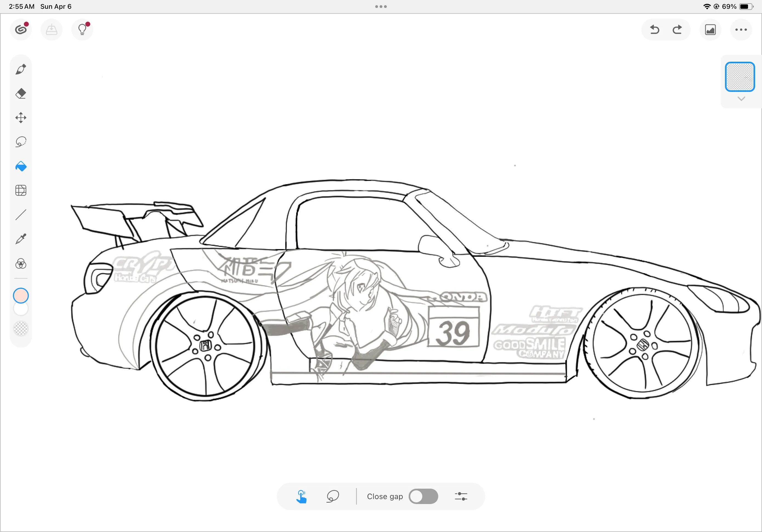Select the paint bucket Fill tool
Screen dimensions: 762x532
21,166
